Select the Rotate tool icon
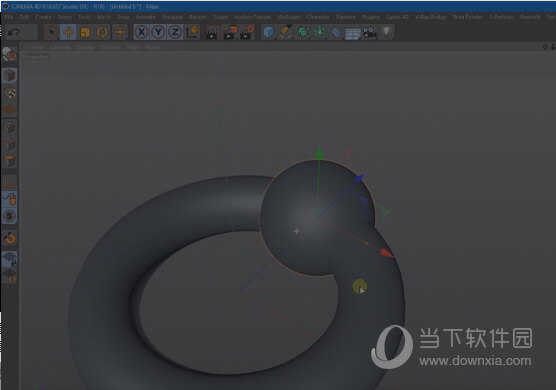This screenshot has width=556, height=390. (102, 33)
